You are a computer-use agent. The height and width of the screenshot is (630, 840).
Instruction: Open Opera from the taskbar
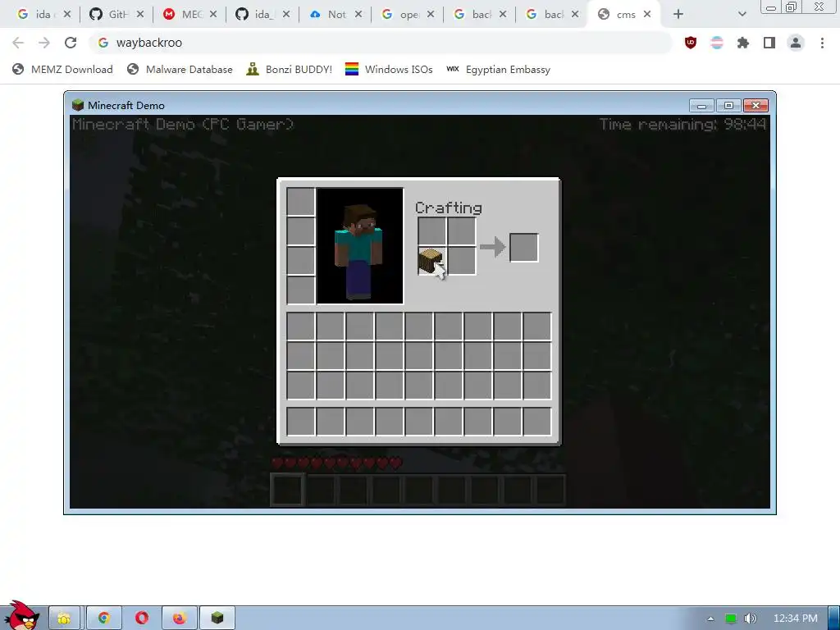(141, 619)
